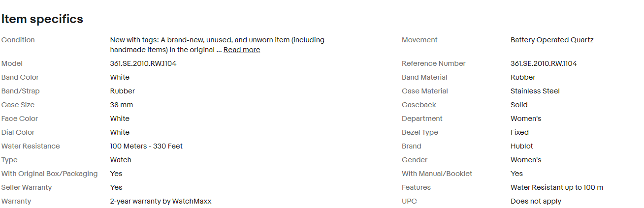
Task: Click the Read more link
Action: 241,50
